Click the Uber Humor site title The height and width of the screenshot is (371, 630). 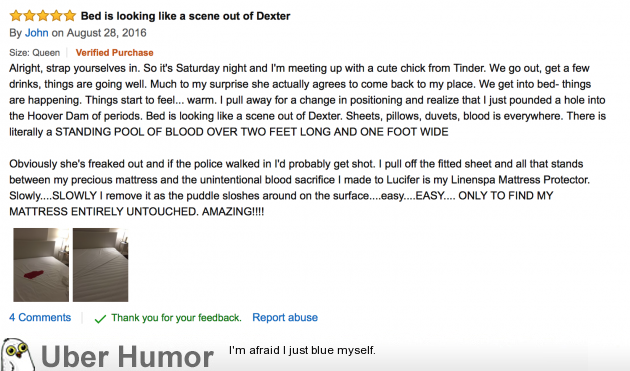click(127, 357)
